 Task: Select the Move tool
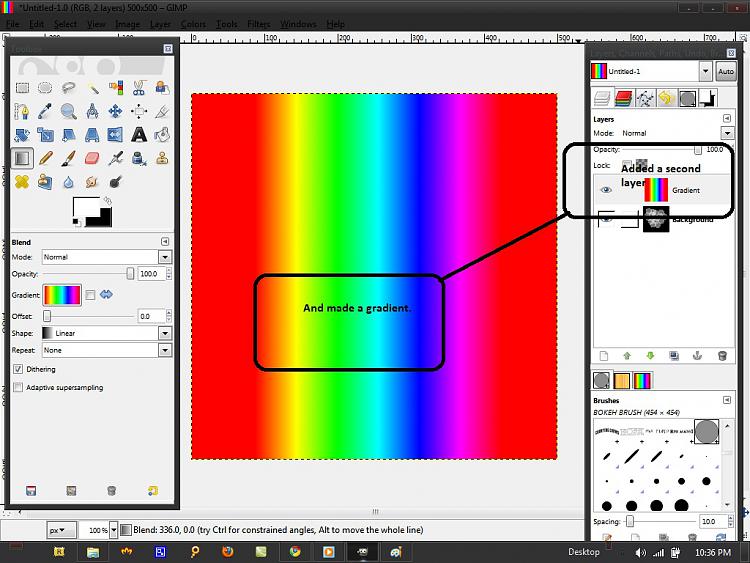point(115,111)
